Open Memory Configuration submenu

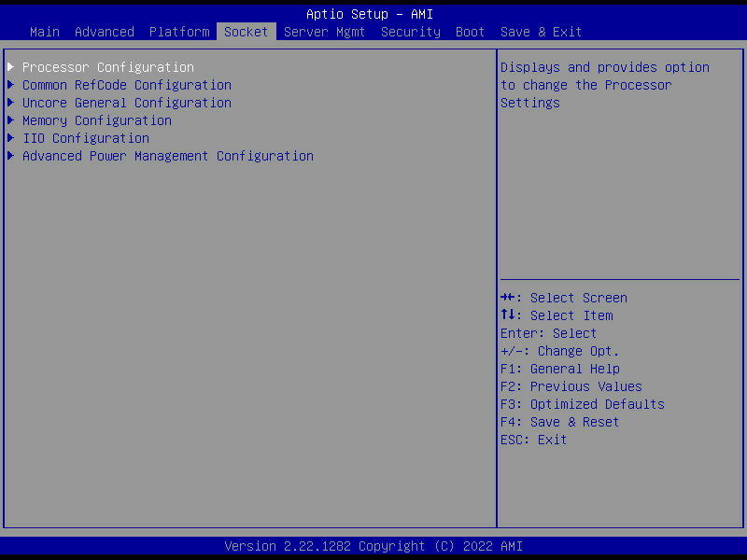click(97, 120)
